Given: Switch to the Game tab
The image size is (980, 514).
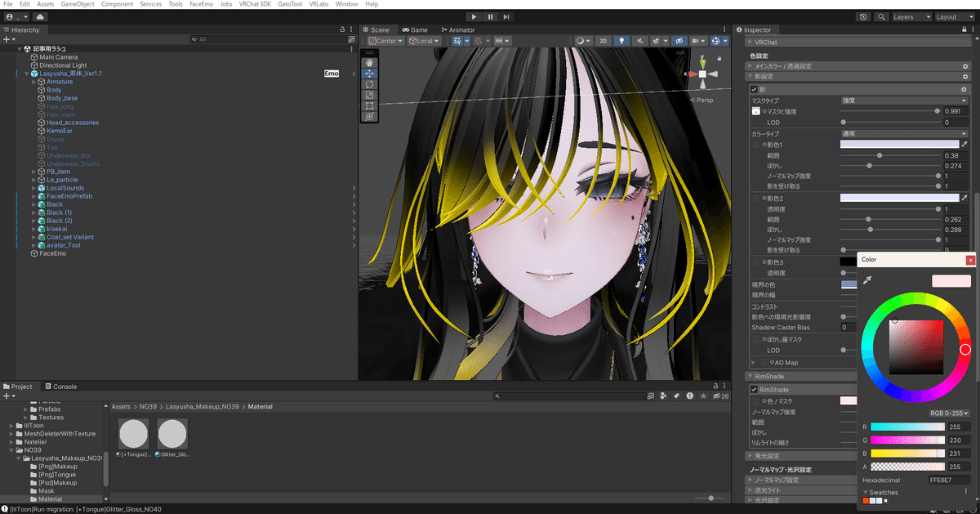Looking at the screenshot, I should point(414,29).
